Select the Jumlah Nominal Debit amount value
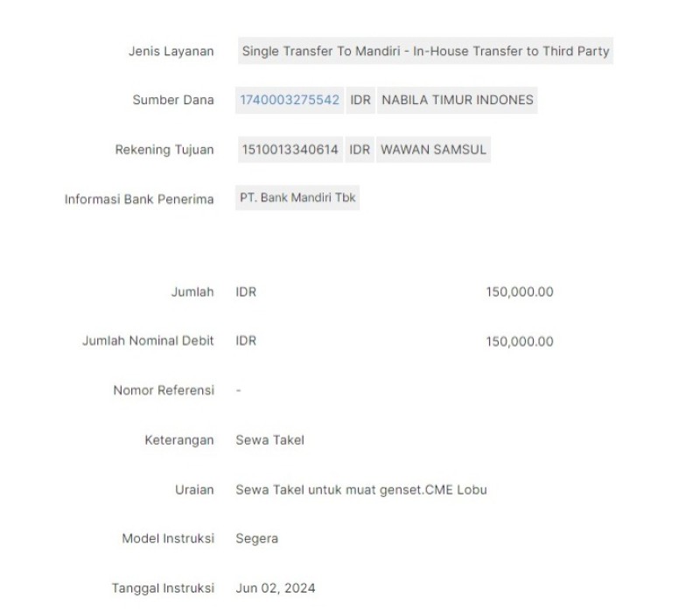Screen dimensions: 700x610 (520, 341)
